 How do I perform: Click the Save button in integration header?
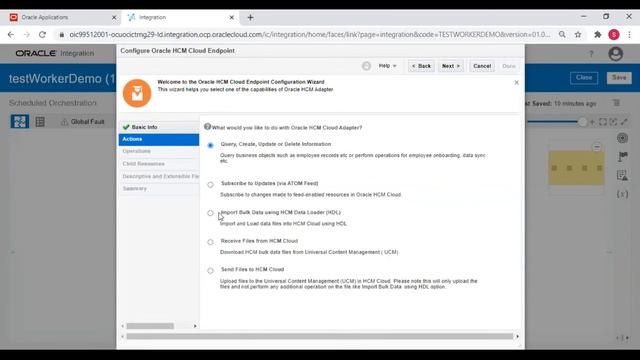[x=619, y=78]
